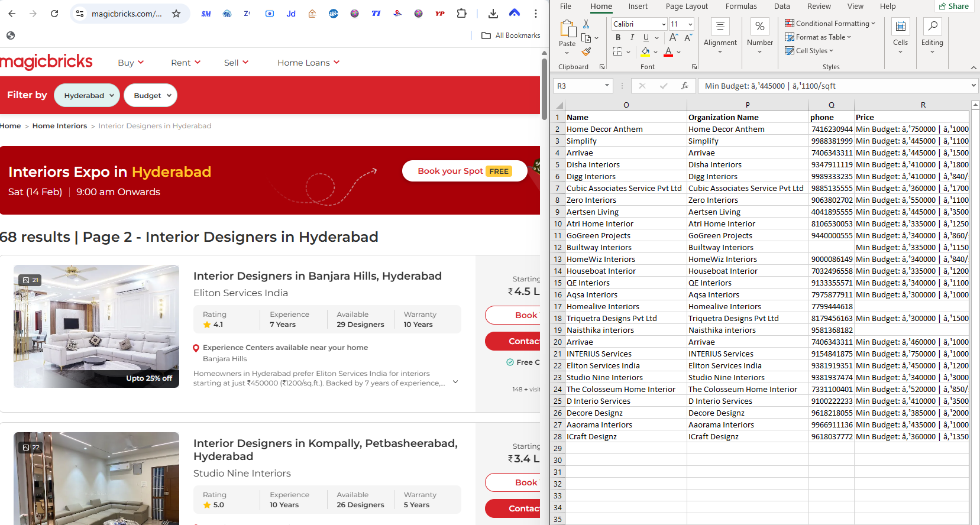Collapse the Excel ribbon
980x525 pixels.
point(973,67)
